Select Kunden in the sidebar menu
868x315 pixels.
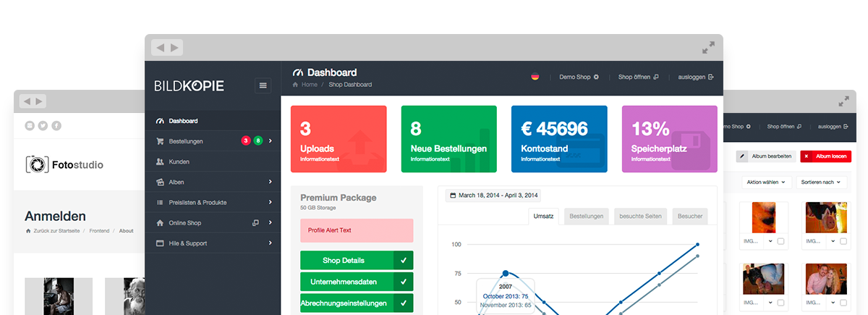(213, 161)
